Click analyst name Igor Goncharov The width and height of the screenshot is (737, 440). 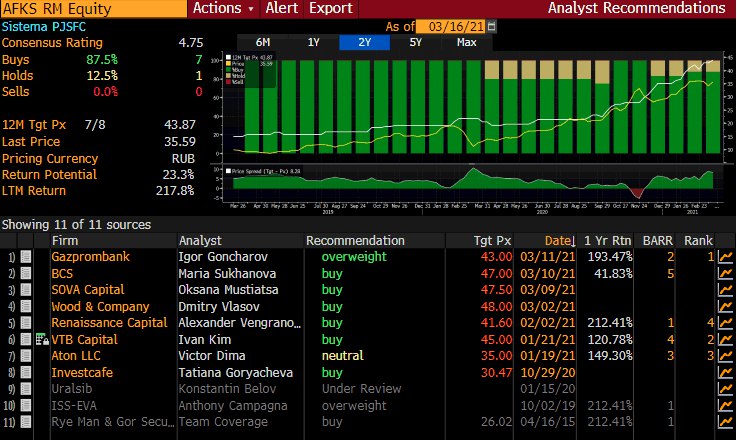[x=223, y=257]
